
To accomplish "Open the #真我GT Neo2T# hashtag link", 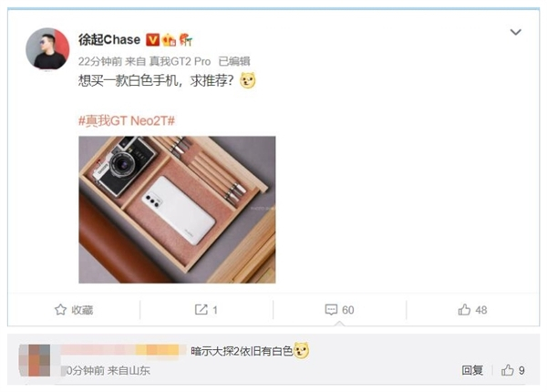I will pyautogui.click(x=127, y=121).
